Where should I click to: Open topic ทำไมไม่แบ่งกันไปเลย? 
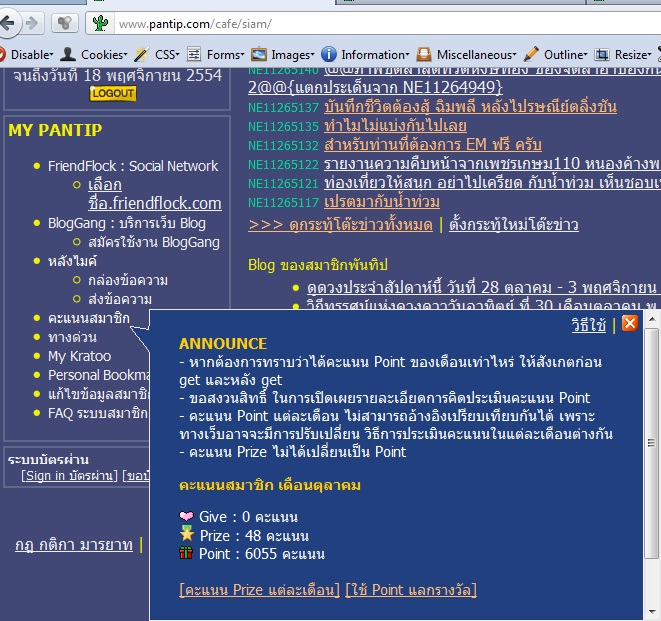395,126
